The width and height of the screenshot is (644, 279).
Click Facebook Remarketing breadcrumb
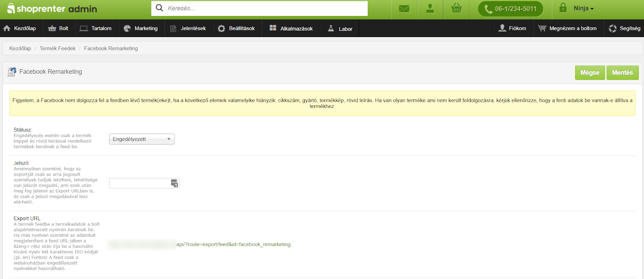(x=111, y=48)
